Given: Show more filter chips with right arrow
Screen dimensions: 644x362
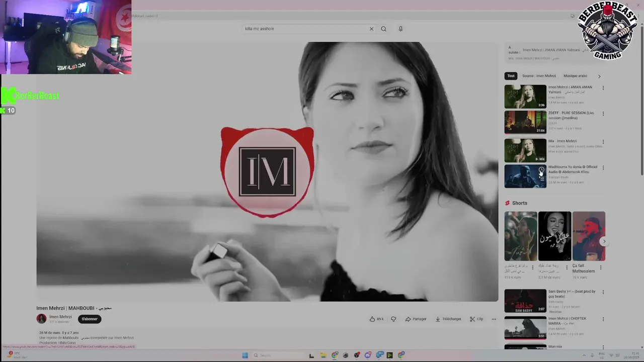Looking at the screenshot, I should click(599, 76).
